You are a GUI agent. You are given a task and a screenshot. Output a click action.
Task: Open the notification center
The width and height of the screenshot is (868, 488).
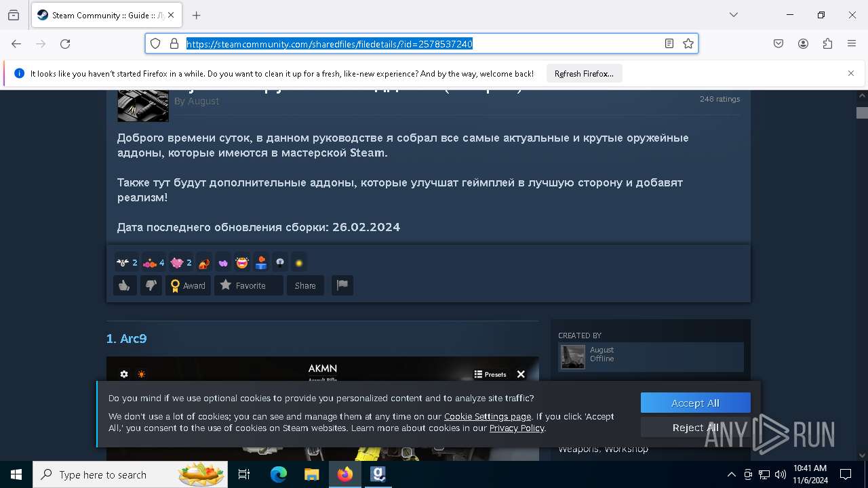(846, 474)
